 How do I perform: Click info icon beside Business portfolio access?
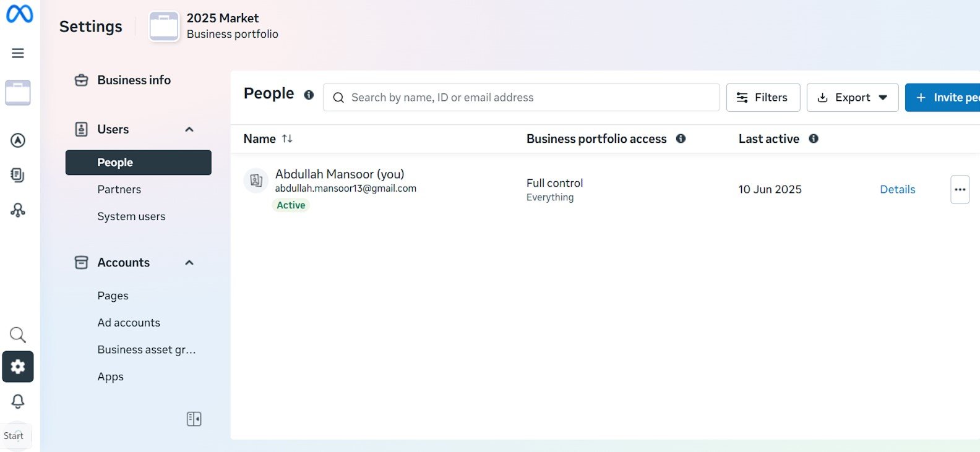click(681, 139)
